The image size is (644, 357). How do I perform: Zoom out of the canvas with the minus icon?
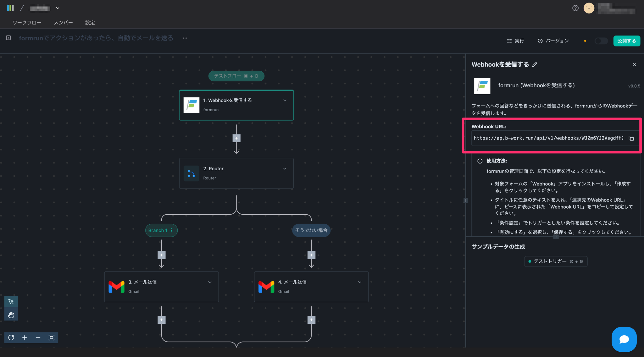[x=38, y=338]
